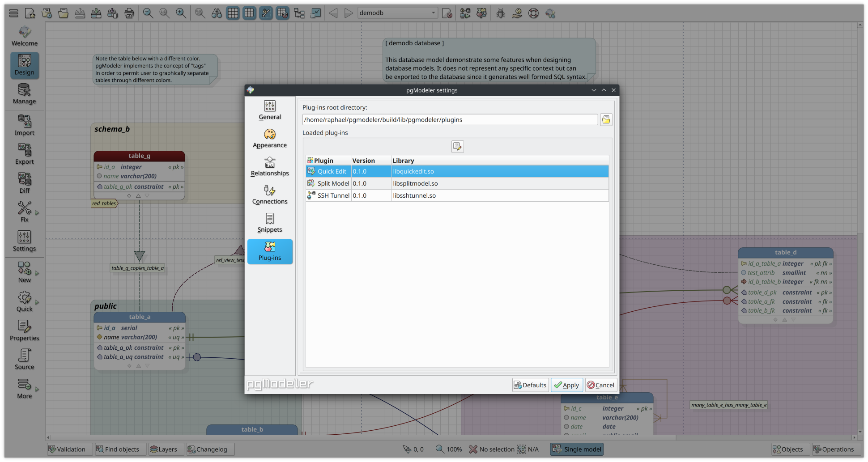Click the Apply button
868x462 pixels.
click(x=566, y=385)
